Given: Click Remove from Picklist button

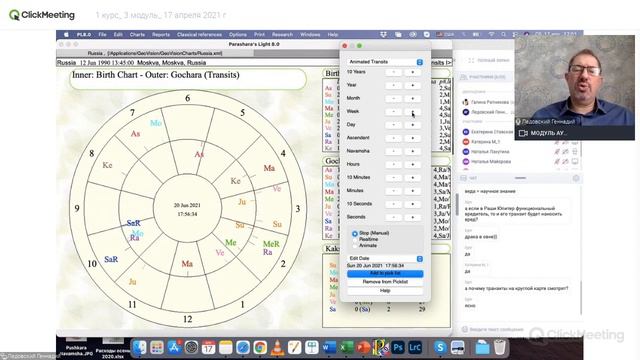Looking at the screenshot, I should (385, 282).
